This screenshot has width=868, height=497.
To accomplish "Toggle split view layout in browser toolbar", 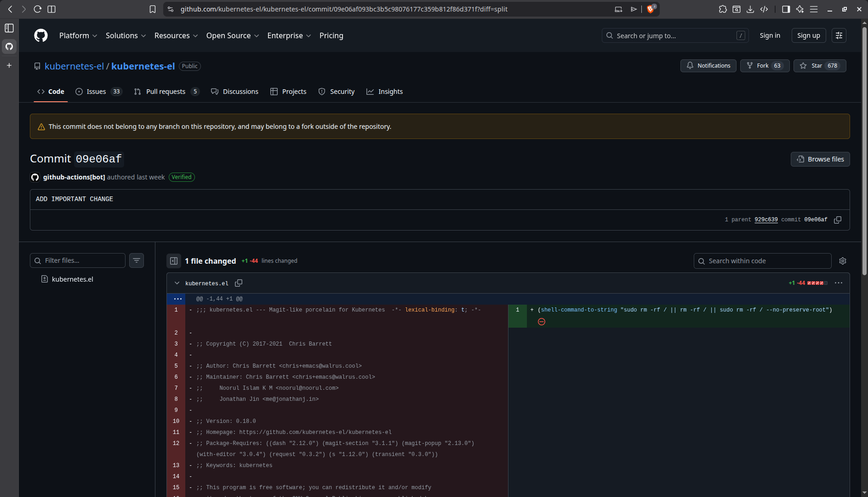I will pos(51,9).
